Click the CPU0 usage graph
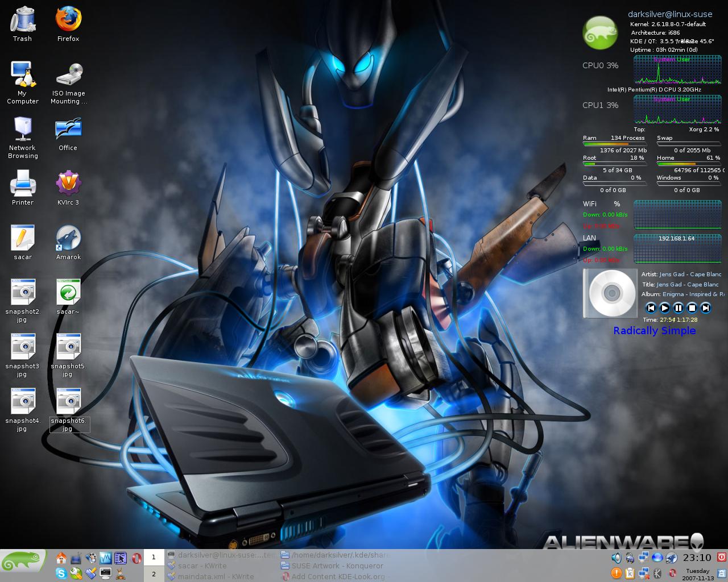 (677, 70)
